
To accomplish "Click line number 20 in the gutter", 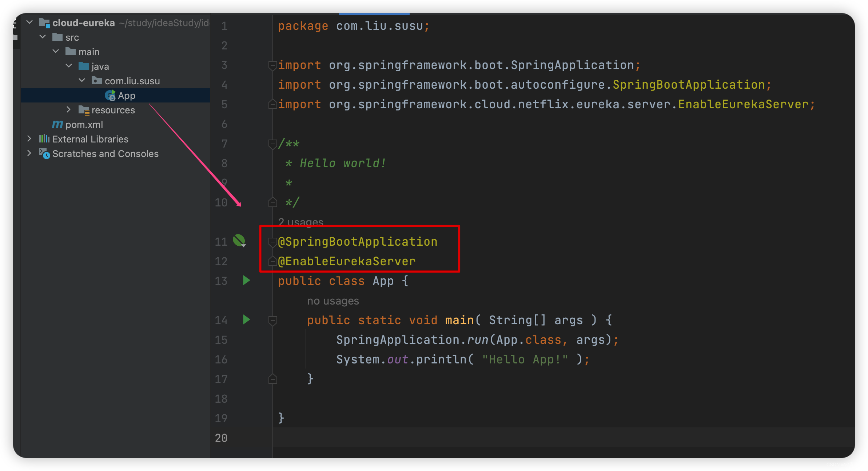I will tap(221, 438).
